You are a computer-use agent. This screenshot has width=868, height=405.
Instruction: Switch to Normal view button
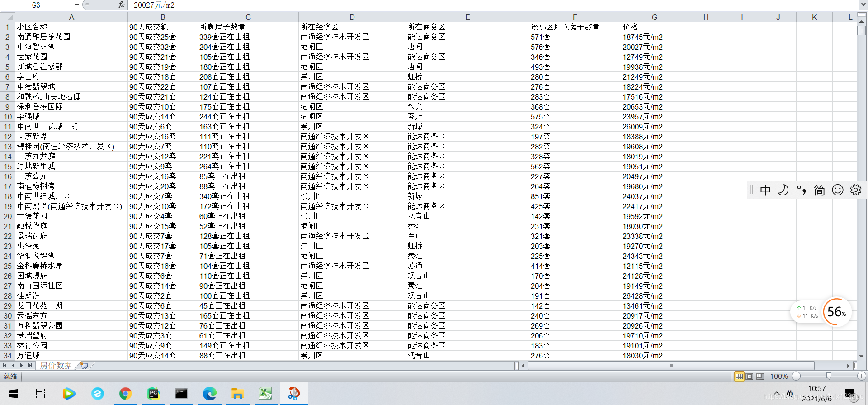(739, 376)
